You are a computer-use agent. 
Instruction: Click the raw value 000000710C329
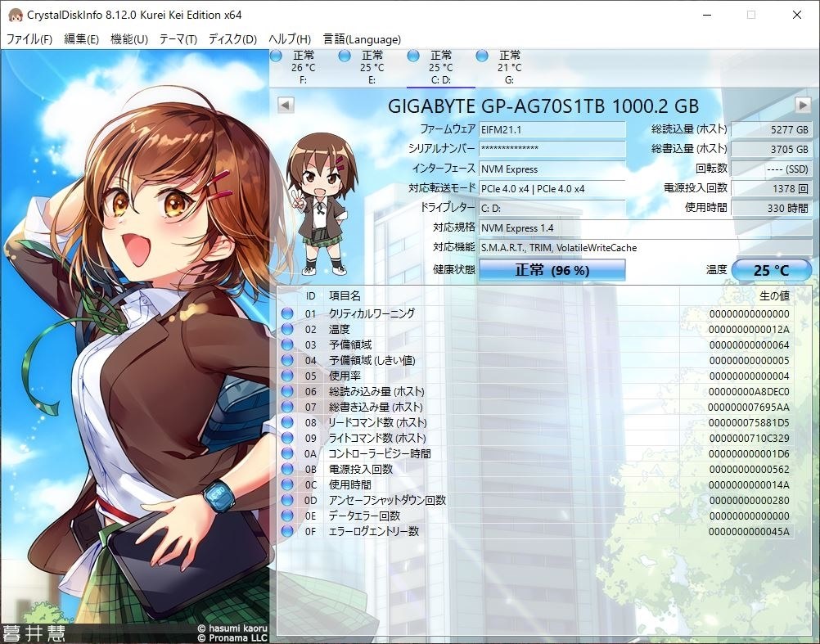pos(749,438)
